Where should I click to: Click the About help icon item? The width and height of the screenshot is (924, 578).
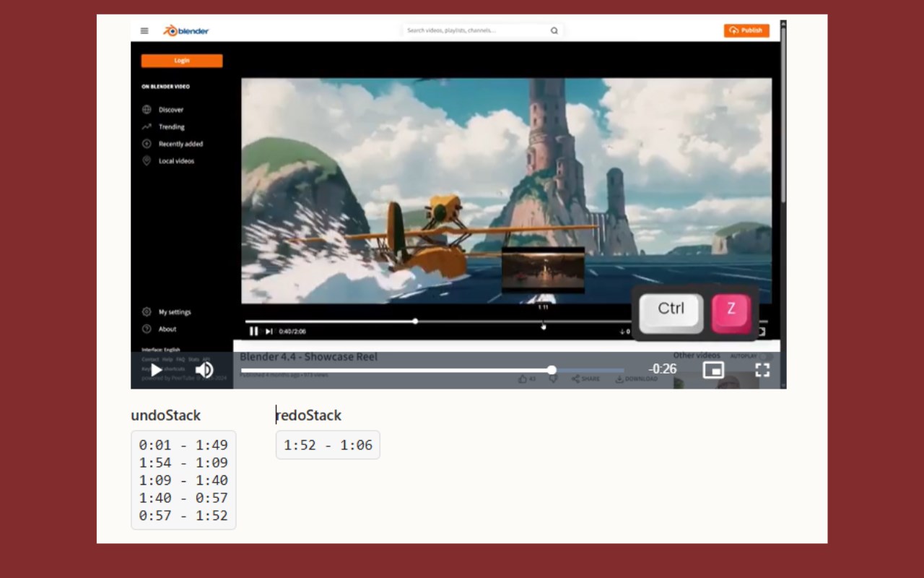167,329
